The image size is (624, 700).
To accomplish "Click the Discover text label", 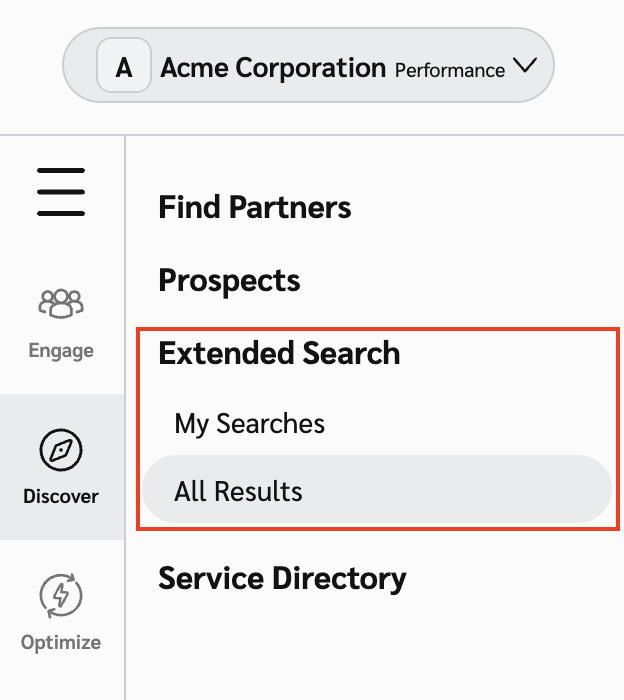I will 61,497.
